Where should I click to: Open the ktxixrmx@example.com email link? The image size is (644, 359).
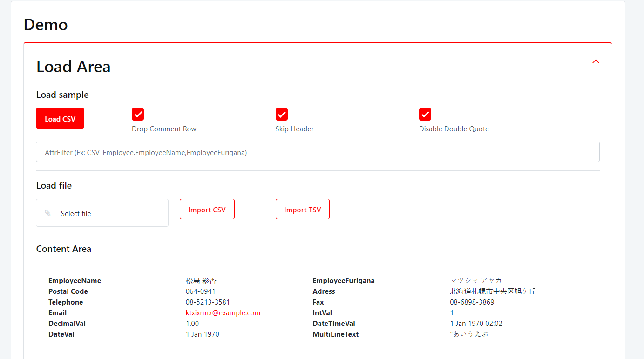223,313
